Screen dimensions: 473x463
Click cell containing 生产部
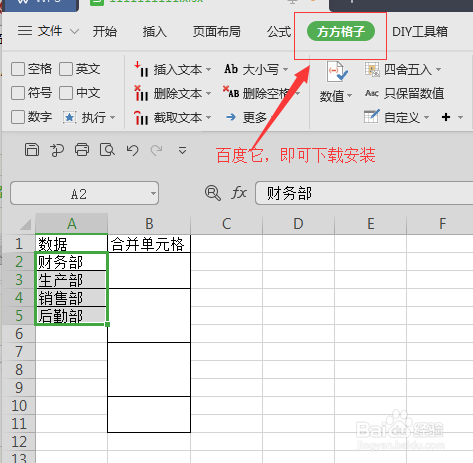tap(71, 280)
